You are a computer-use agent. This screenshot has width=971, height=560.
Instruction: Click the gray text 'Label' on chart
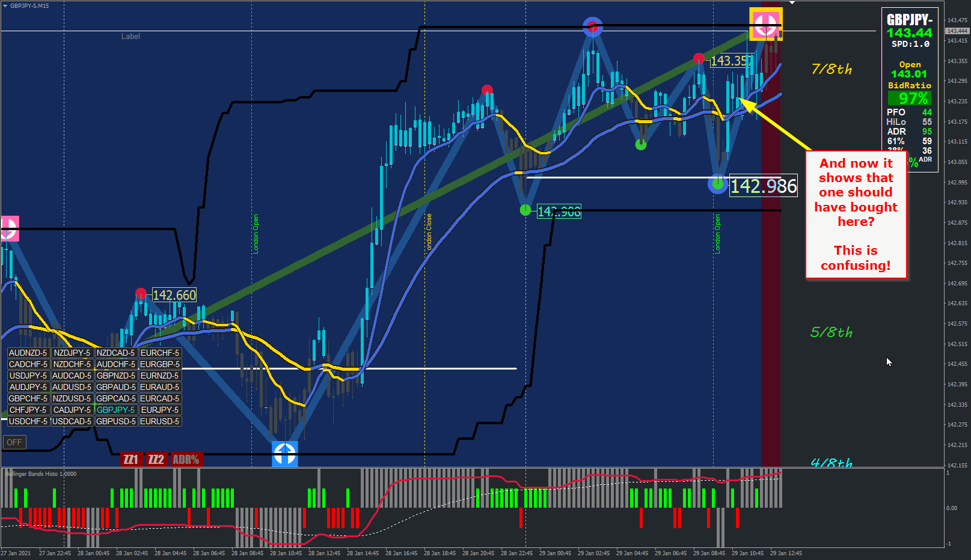coord(130,37)
